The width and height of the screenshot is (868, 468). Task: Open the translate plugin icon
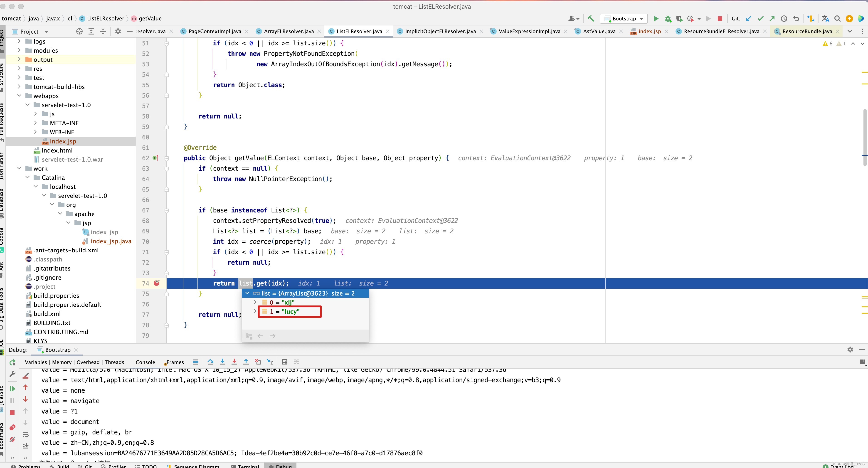coord(825,19)
